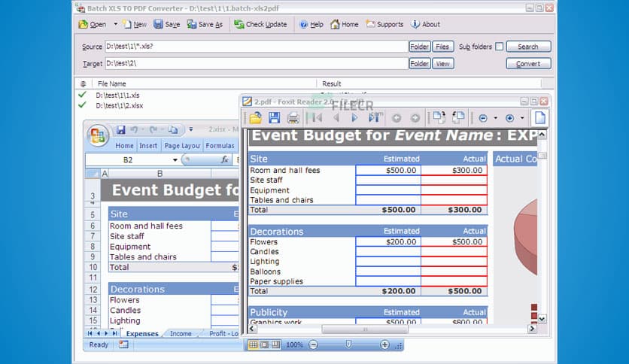Screen dimensions: 629x364
Task: Focus the Target path field
Action: [257, 63]
